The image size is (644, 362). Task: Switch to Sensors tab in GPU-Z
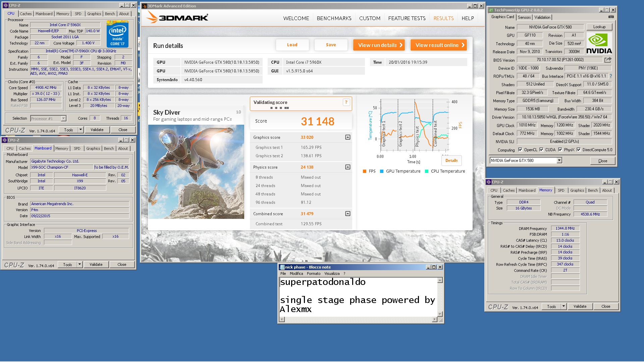tap(524, 17)
